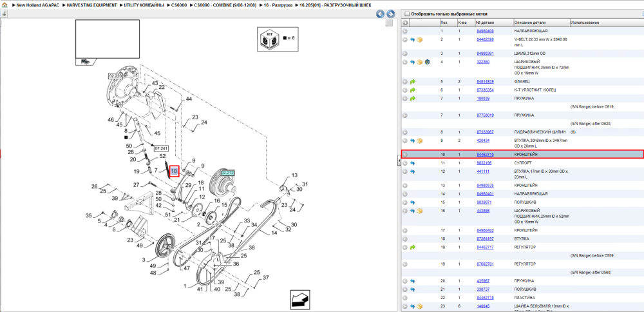Sort by '№ детали' column header

(494, 23)
